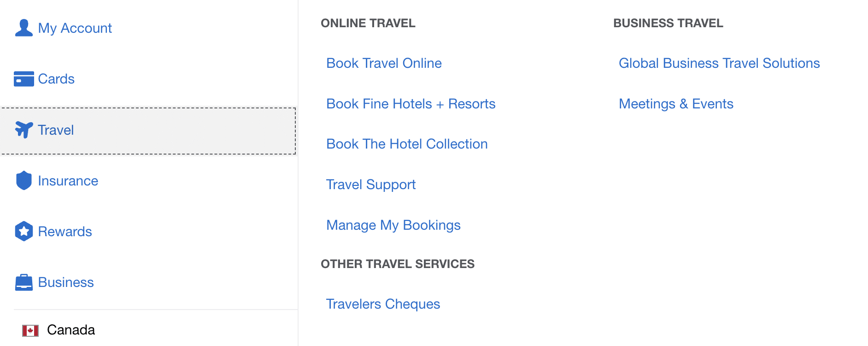
Task: Click the Business briefcase icon
Action: pyautogui.click(x=24, y=282)
